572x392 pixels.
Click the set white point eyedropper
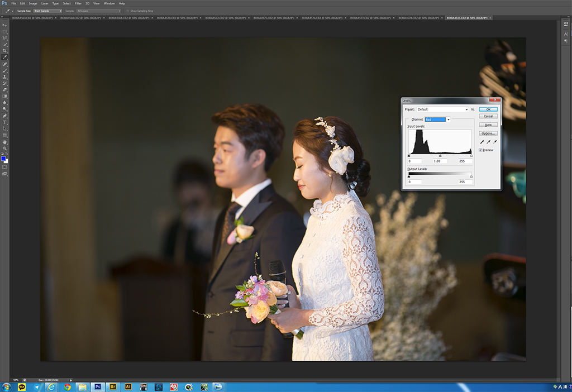(494, 142)
